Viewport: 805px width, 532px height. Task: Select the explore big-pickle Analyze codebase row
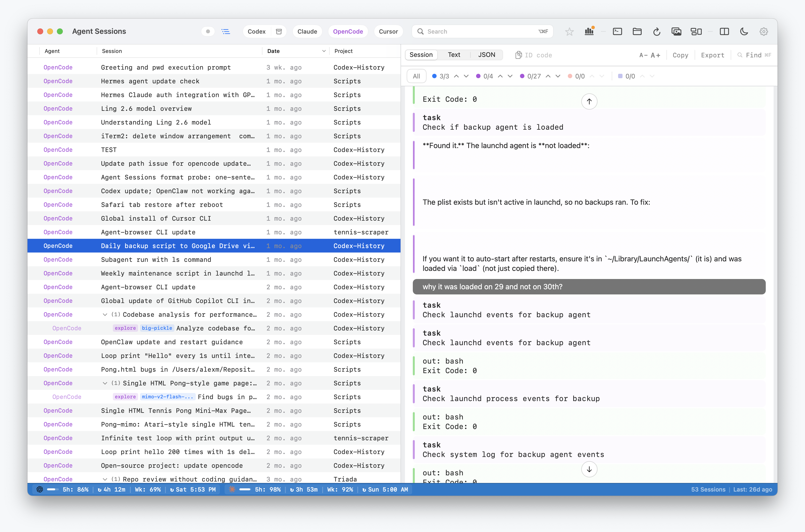pyautogui.click(x=214, y=328)
